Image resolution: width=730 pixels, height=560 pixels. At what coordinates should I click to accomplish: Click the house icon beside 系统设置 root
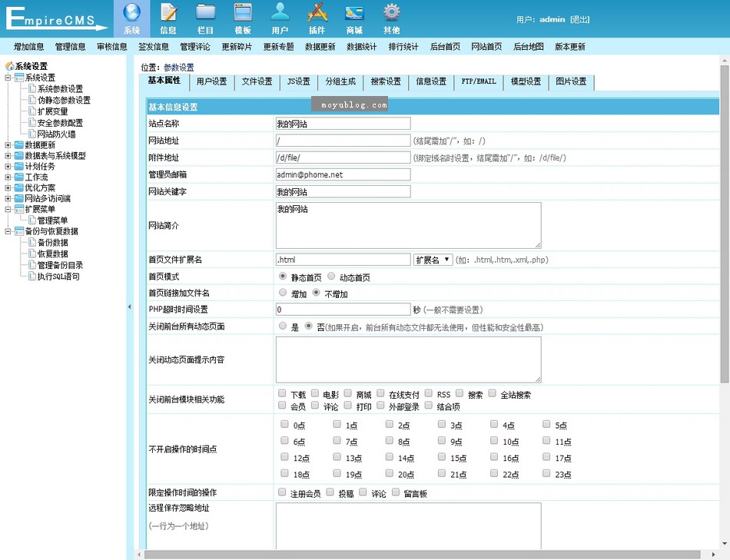(x=9, y=66)
